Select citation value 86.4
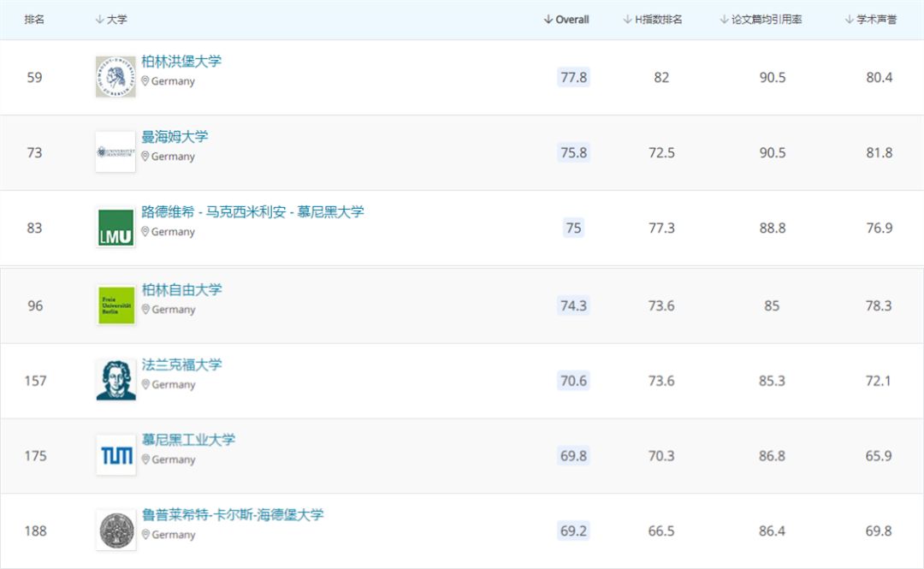The width and height of the screenshot is (924, 569). click(x=772, y=530)
